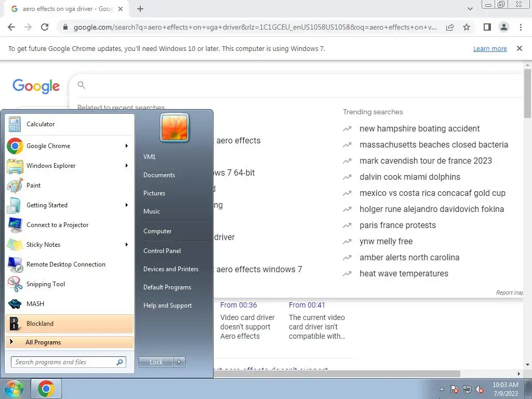Open Control Panel
The width and height of the screenshot is (532, 399).
click(162, 251)
